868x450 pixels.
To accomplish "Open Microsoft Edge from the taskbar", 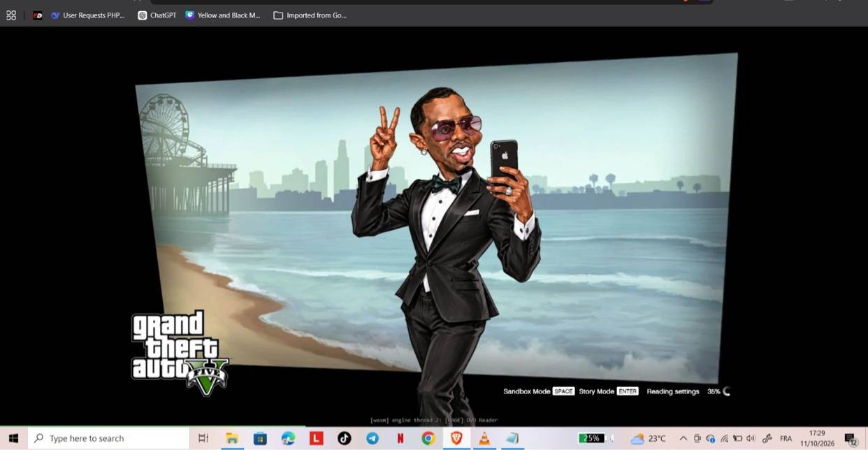I will [288, 438].
